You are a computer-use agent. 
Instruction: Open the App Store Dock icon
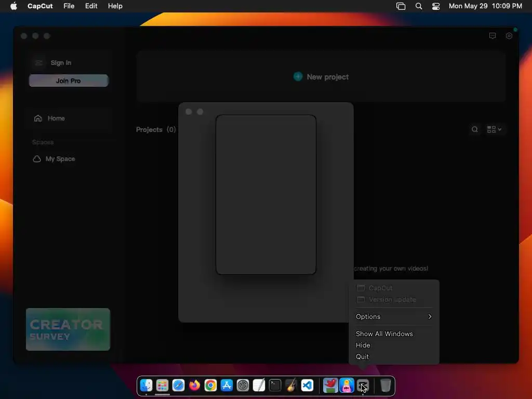[x=227, y=385]
